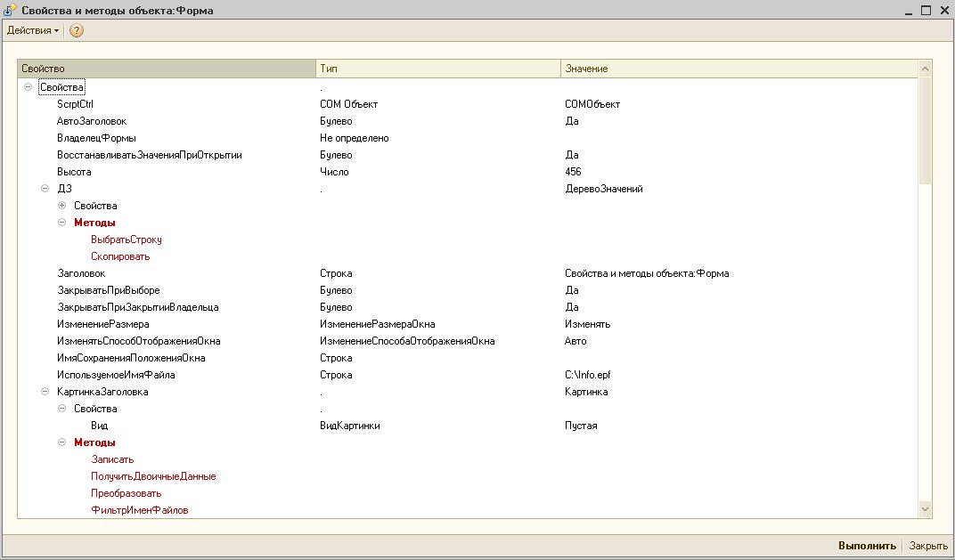This screenshot has height=560, width=955.
Task: Collapse the КартинкаЗаголовка tree node
Action: pos(45,392)
